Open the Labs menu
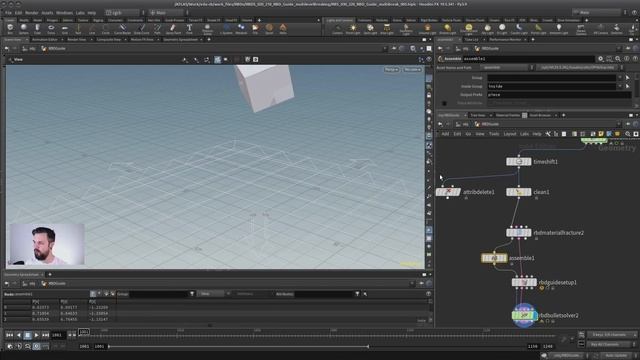640x360 pixels. coord(80,13)
